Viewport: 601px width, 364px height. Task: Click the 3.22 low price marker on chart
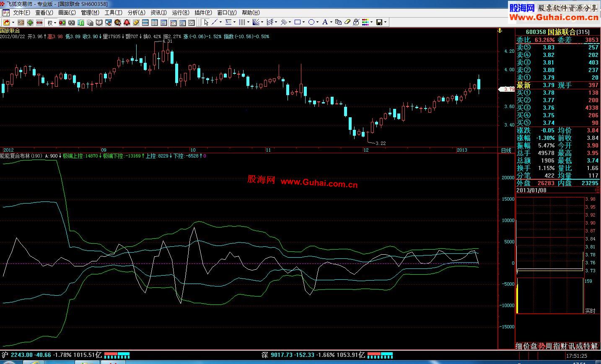coord(380,143)
